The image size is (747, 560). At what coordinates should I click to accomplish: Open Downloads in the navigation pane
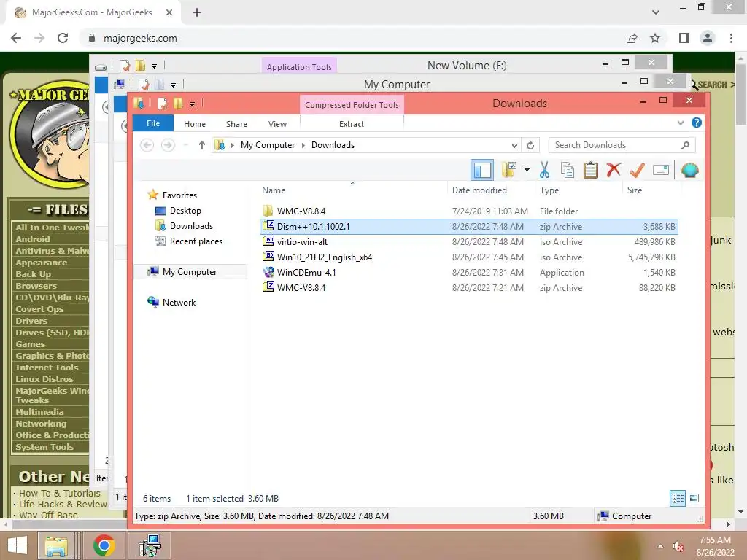(191, 226)
